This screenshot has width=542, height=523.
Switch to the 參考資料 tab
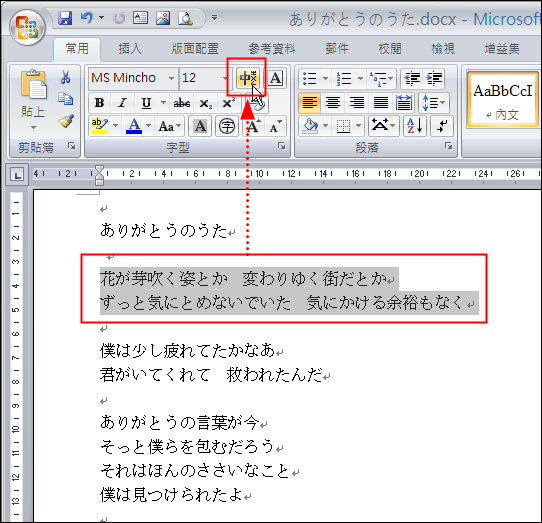click(272, 48)
